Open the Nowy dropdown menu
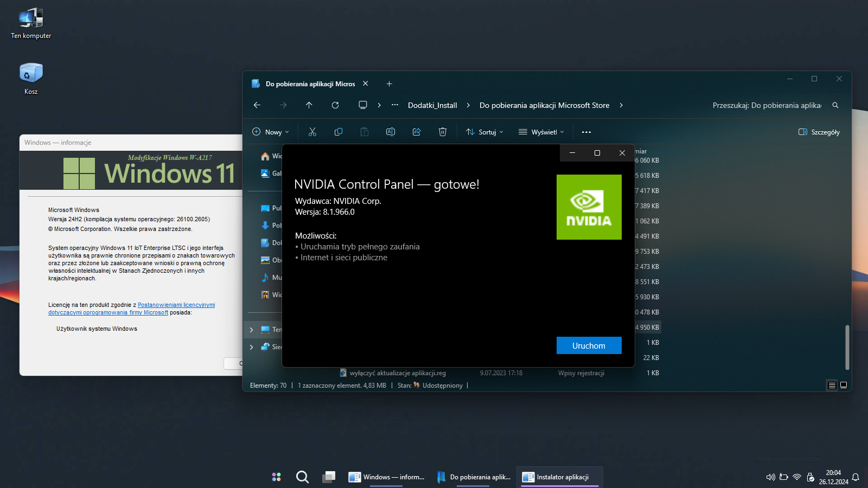868x488 pixels. coord(271,132)
